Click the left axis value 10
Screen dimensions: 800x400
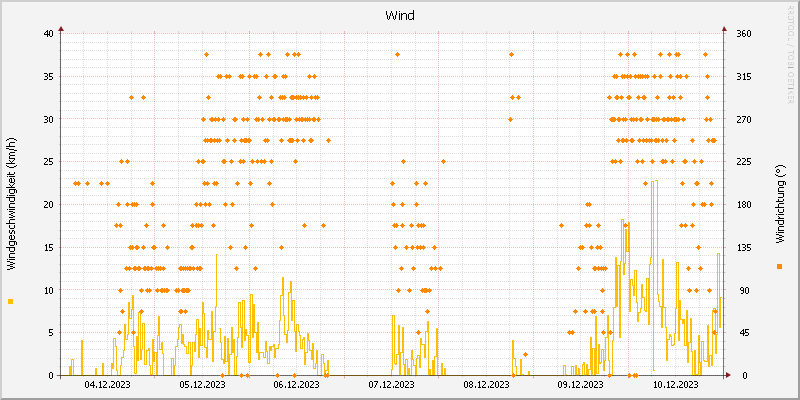(48, 290)
